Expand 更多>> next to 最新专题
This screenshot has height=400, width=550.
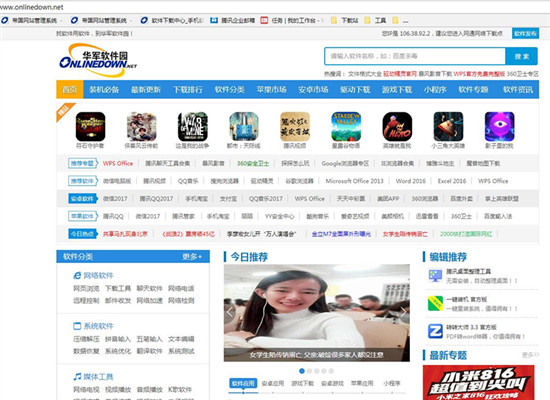point(530,355)
